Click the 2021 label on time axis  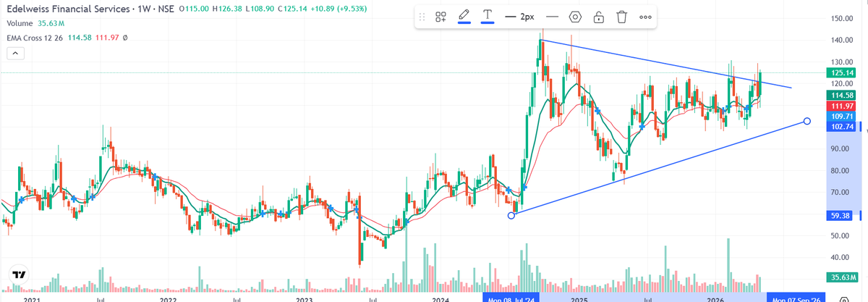pyautogui.click(x=31, y=298)
